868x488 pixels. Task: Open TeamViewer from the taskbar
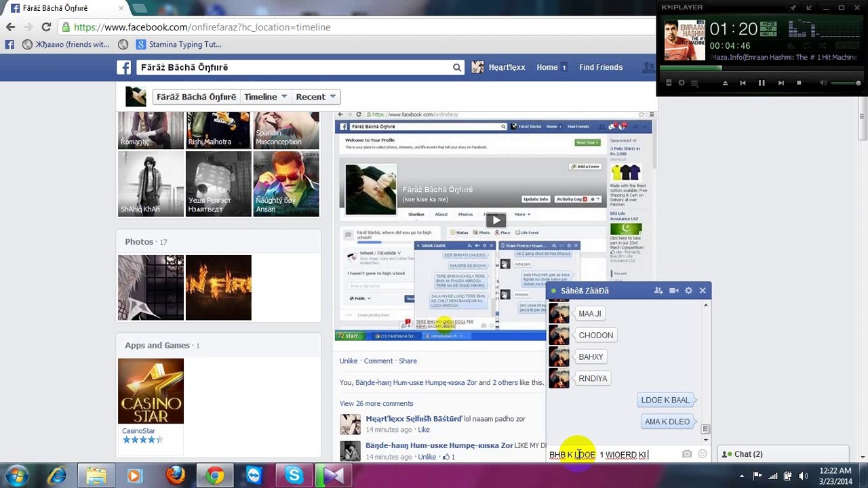tap(254, 476)
